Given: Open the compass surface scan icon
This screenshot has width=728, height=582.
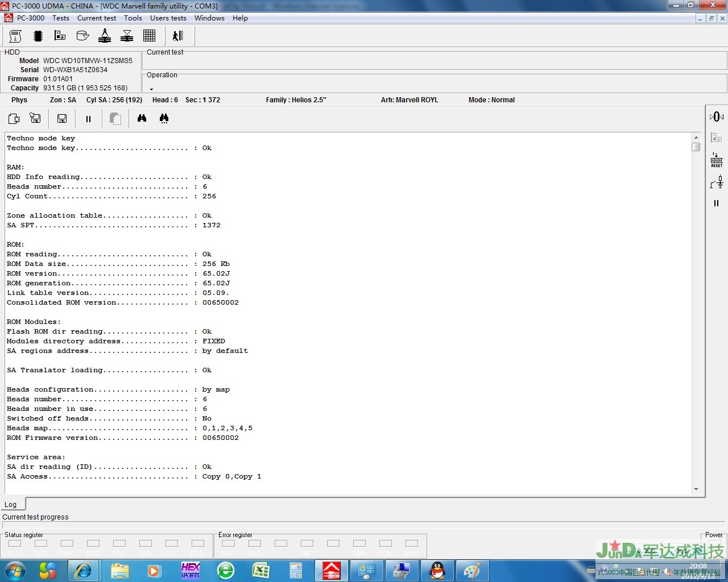Looking at the screenshot, I should 105,36.
